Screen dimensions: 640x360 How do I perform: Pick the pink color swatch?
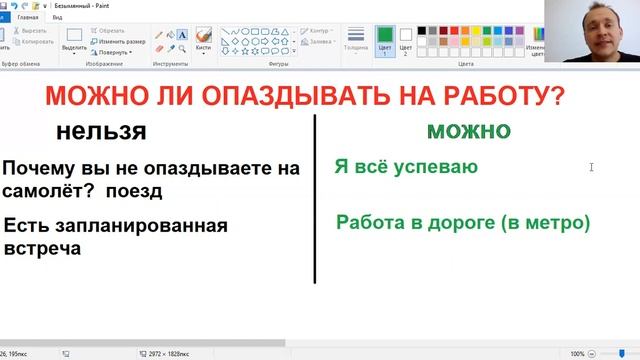click(x=454, y=41)
